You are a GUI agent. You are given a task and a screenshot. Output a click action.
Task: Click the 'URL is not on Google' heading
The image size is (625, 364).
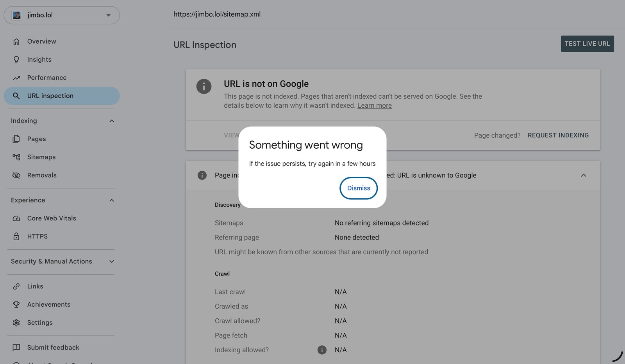coord(266,84)
